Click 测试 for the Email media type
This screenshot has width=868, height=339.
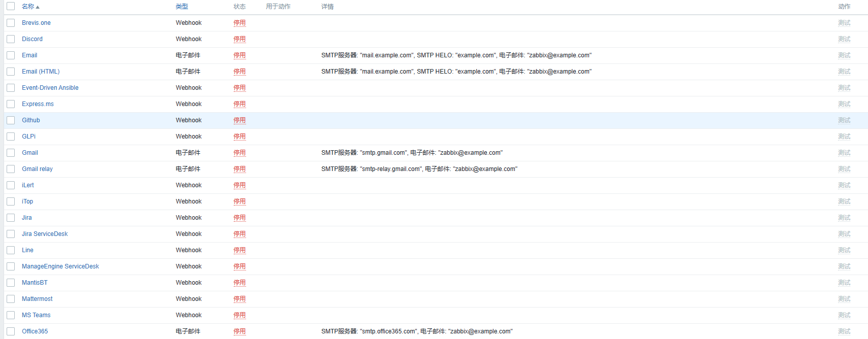(844, 55)
